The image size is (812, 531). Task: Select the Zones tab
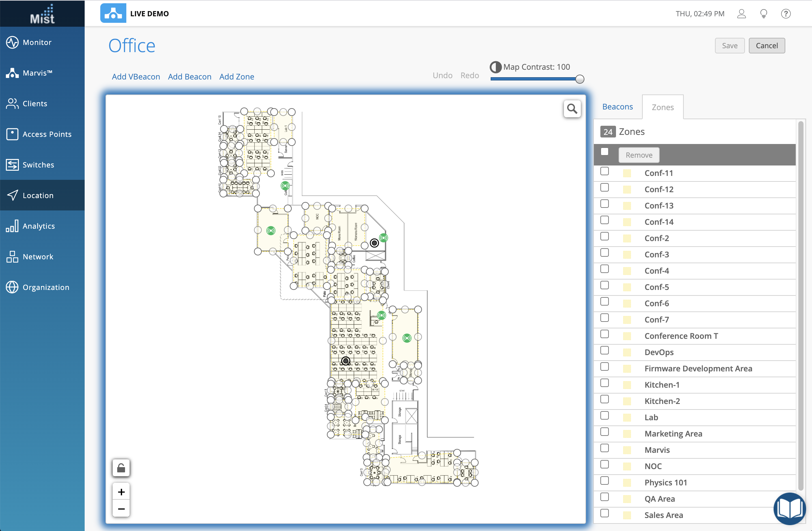662,107
